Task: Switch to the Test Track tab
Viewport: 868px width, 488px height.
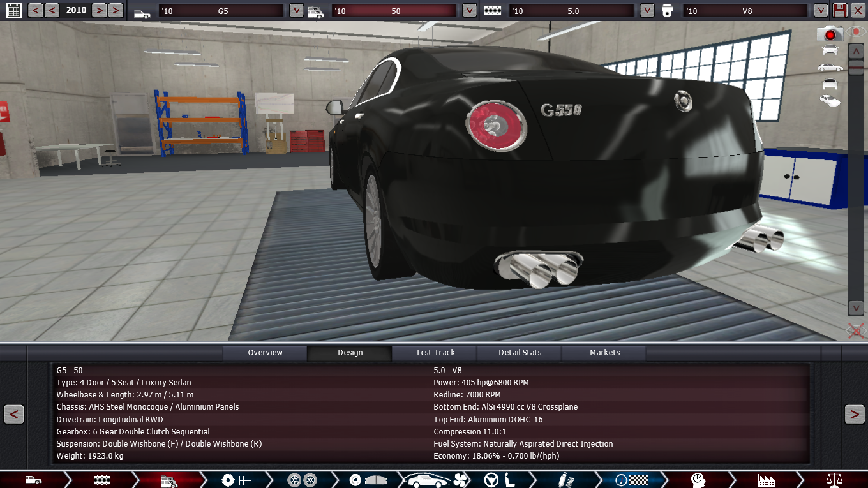Action: pos(435,353)
